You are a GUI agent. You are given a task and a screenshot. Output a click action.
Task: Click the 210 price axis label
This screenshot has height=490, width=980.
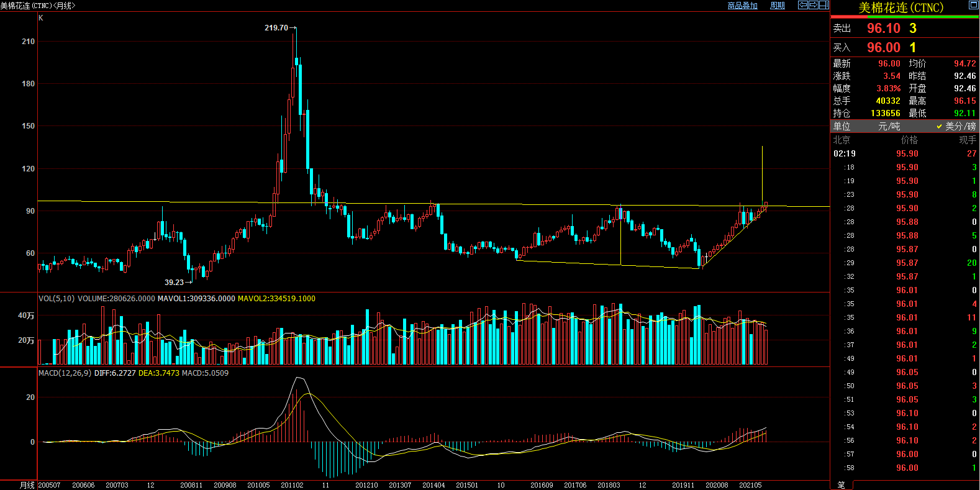(x=28, y=42)
